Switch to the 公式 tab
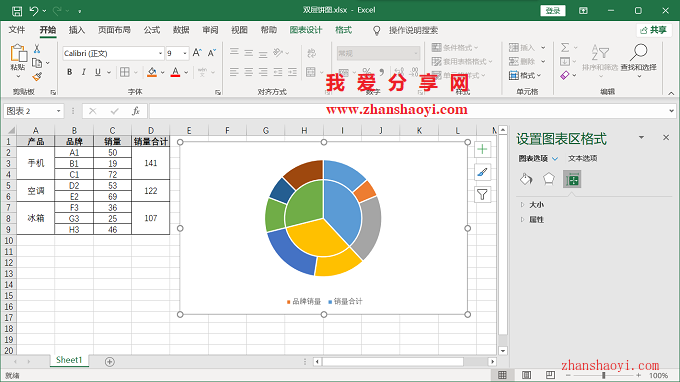Viewport: 680px width, 382px height. (x=152, y=30)
